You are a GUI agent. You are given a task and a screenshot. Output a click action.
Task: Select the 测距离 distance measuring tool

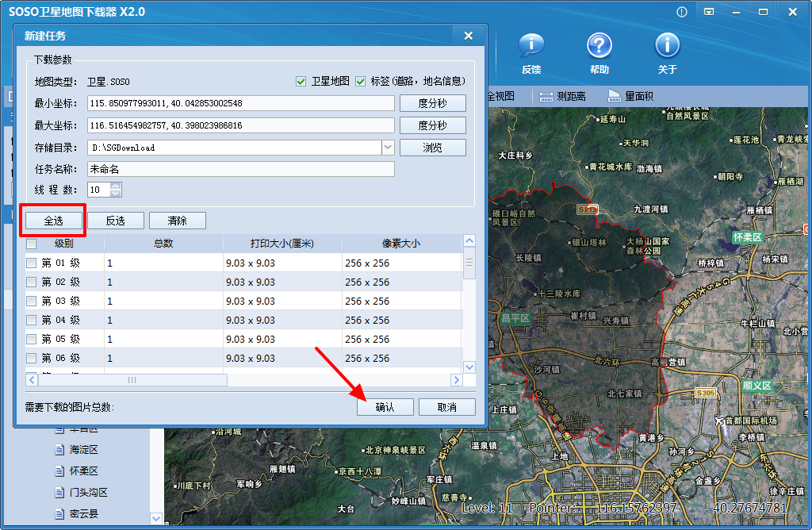pyautogui.click(x=563, y=96)
